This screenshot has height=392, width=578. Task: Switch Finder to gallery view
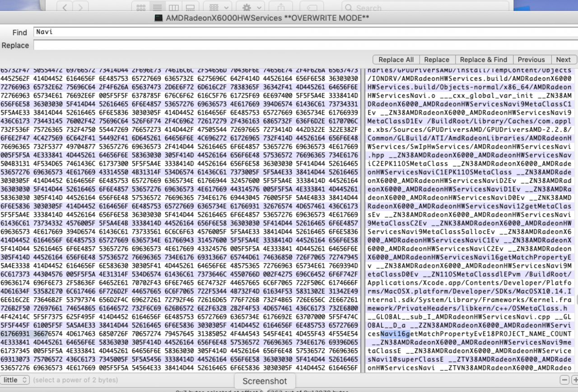(190, 7)
